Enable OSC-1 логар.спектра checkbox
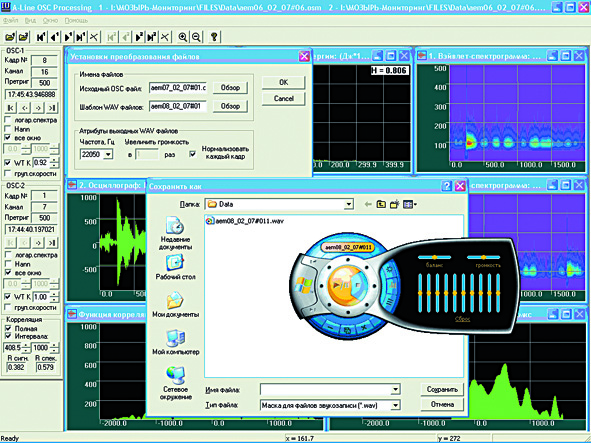The width and height of the screenshot is (591, 443). tap(8, 120)
